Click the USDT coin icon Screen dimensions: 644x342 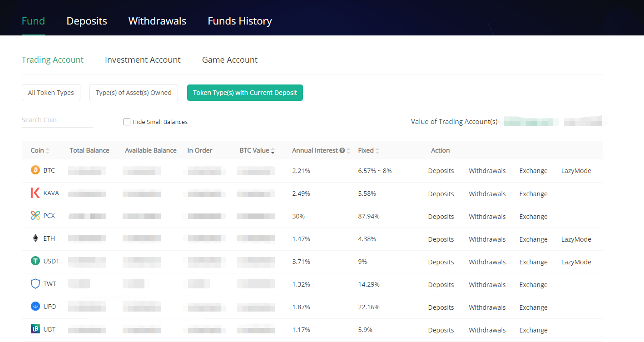tap(35, 261)
